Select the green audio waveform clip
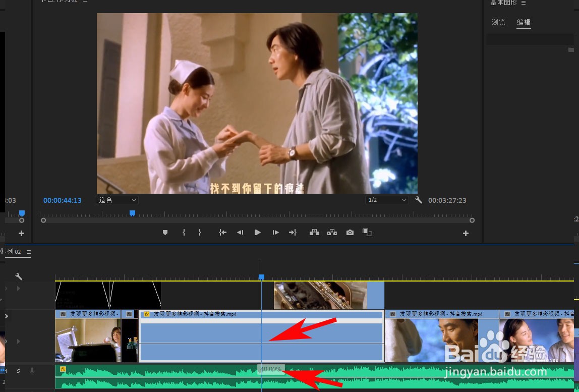Viewport: 579px width, 392px height. click(314, 377)
